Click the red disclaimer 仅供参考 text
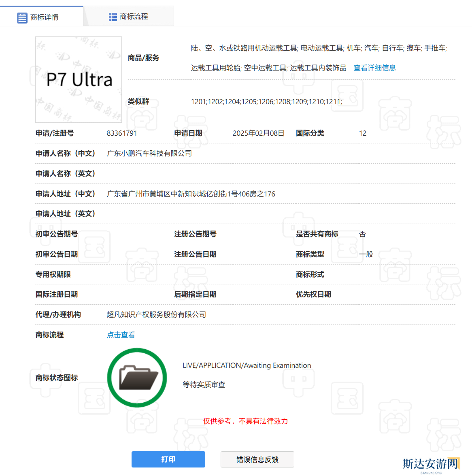The image size is (472, 476). (245, 421)
